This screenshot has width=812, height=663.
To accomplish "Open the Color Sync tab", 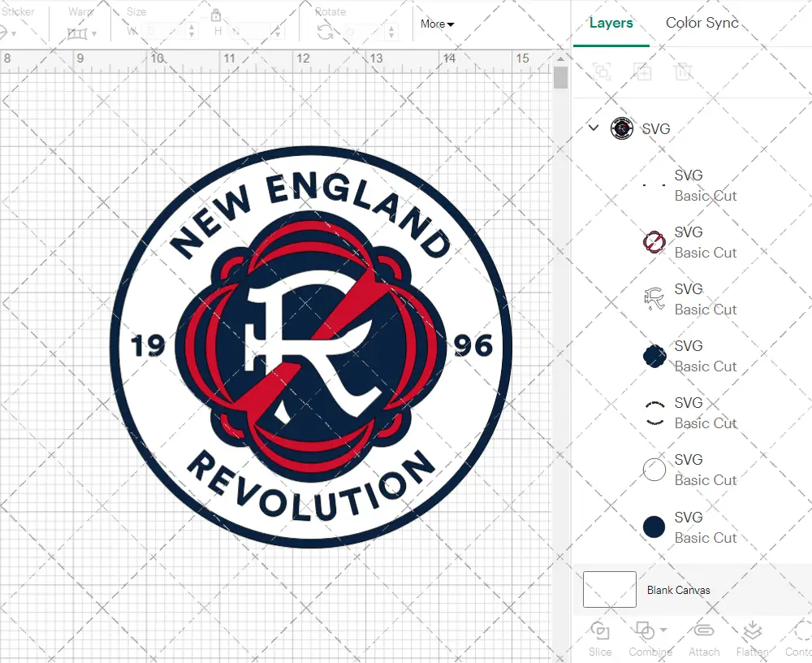I will point(702,23).
